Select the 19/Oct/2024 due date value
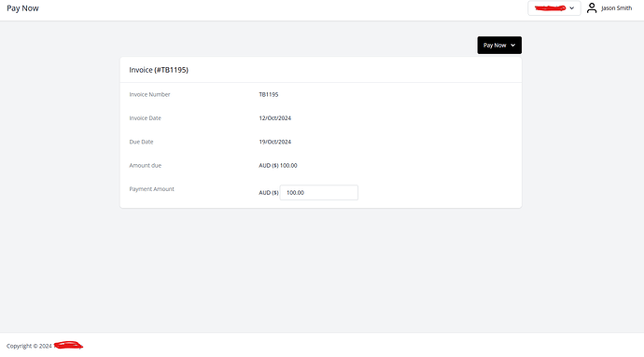The height and width of the screenshot is (357, 644). click(x=274, y=142)
